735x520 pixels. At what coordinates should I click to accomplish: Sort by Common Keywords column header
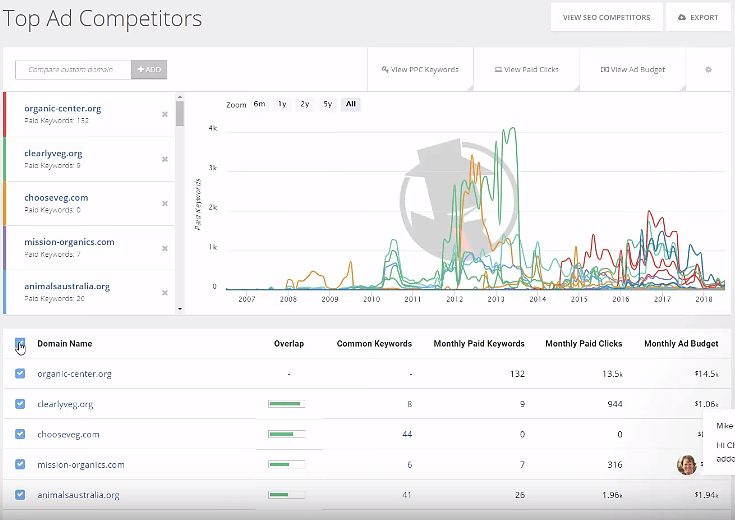click(374, 344)
